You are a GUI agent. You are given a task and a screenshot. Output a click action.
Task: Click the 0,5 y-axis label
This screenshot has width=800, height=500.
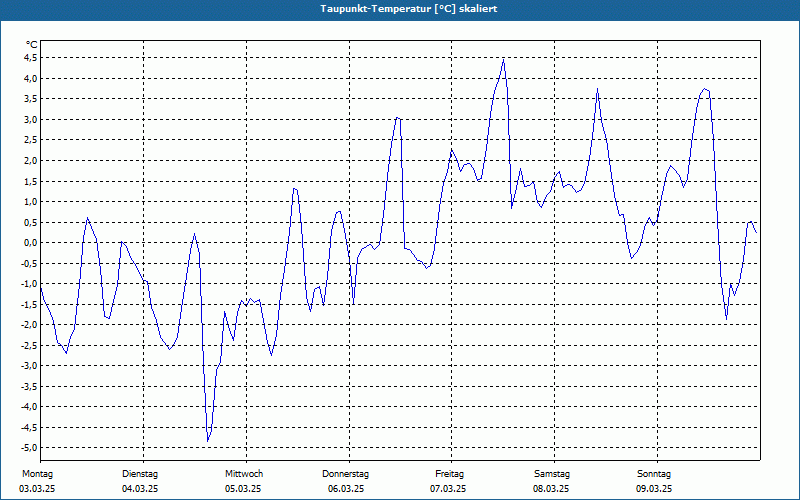pyautogui.click(x=30, y=222)
